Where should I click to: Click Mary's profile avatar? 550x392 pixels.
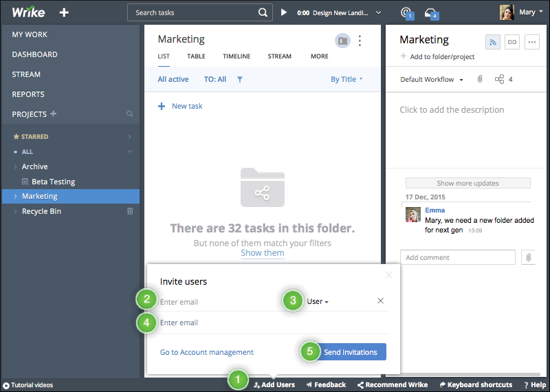[x=507, y=12]
